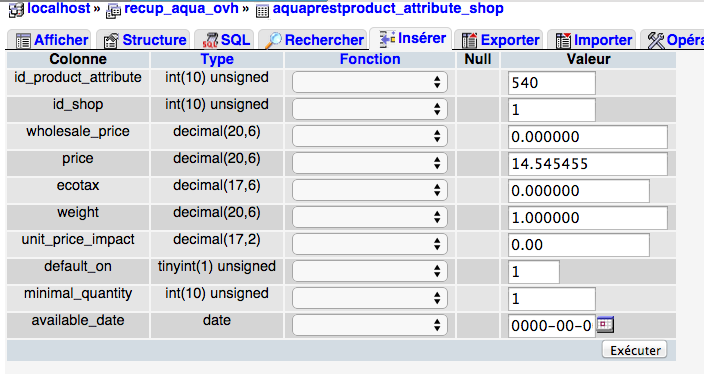Open function dropdown for weight
704x374 pixels.
(370, 217)
